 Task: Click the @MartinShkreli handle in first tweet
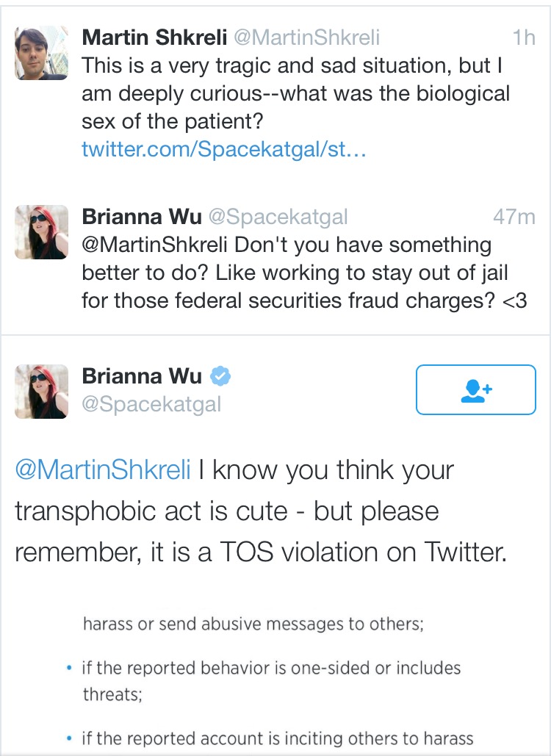(x=307, y=37)
